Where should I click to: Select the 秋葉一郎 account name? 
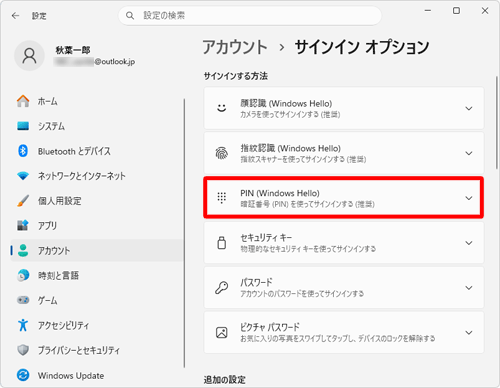pyautogui.click(x=73, y=50)
